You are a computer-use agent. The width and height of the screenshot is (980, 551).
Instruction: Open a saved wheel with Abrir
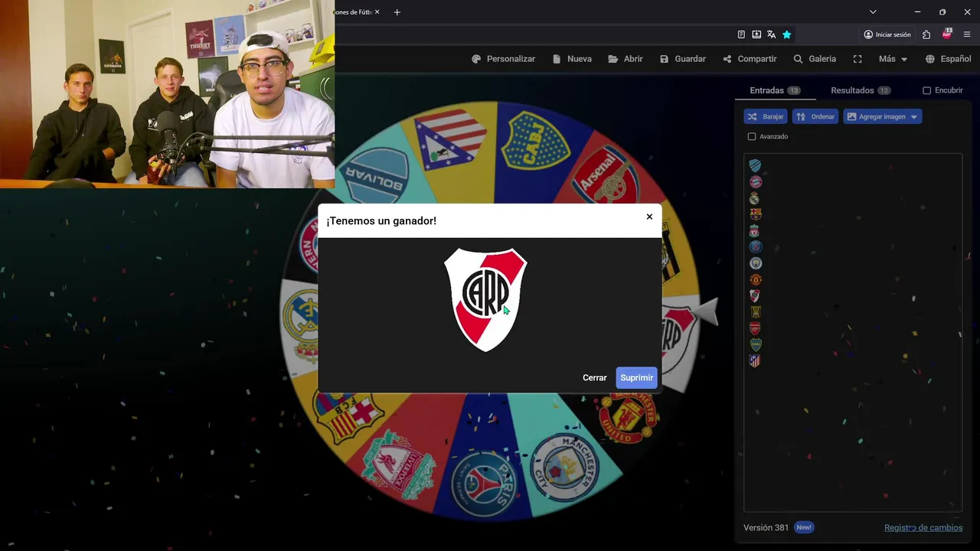(626, 59)
